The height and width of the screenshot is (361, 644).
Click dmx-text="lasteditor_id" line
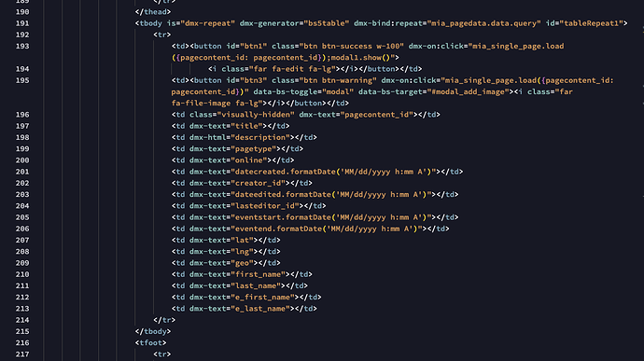[249, 206]
